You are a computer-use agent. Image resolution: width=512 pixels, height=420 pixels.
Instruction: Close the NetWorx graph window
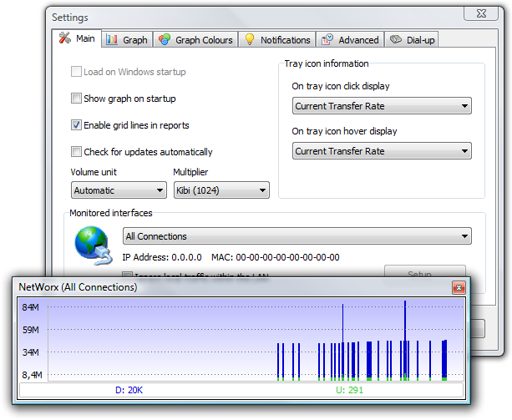[x=459, y=287]
